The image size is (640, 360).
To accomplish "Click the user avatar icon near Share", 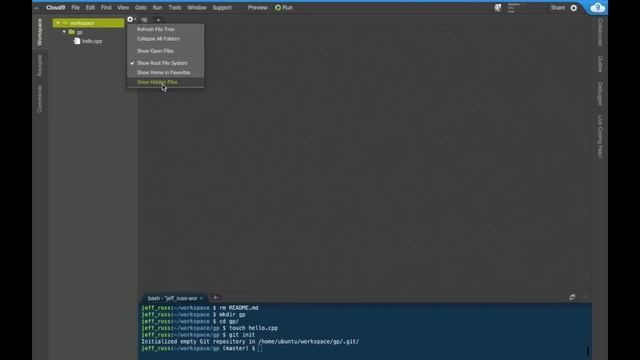I will pyautogui.click(x=498, y=7).
